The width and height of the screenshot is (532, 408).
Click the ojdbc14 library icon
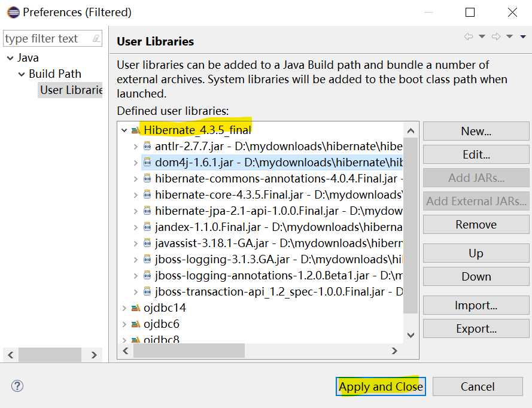pos(136,308)
